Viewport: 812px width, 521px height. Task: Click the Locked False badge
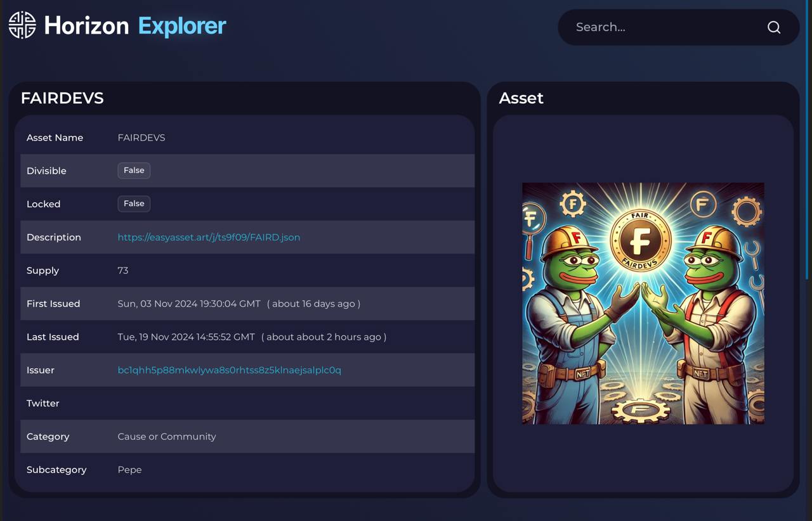134,203
